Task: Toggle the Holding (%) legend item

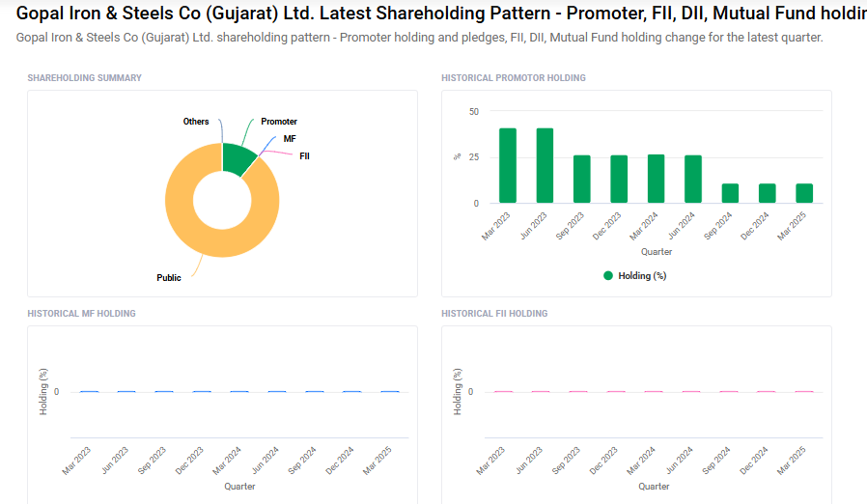Action: (634, 275)
